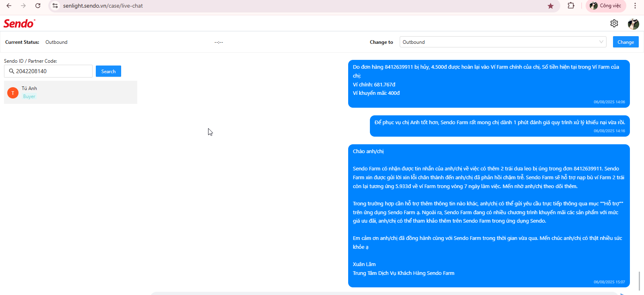644x295 pixels.
Task: Click the Change status button
Action: [625, 42]
